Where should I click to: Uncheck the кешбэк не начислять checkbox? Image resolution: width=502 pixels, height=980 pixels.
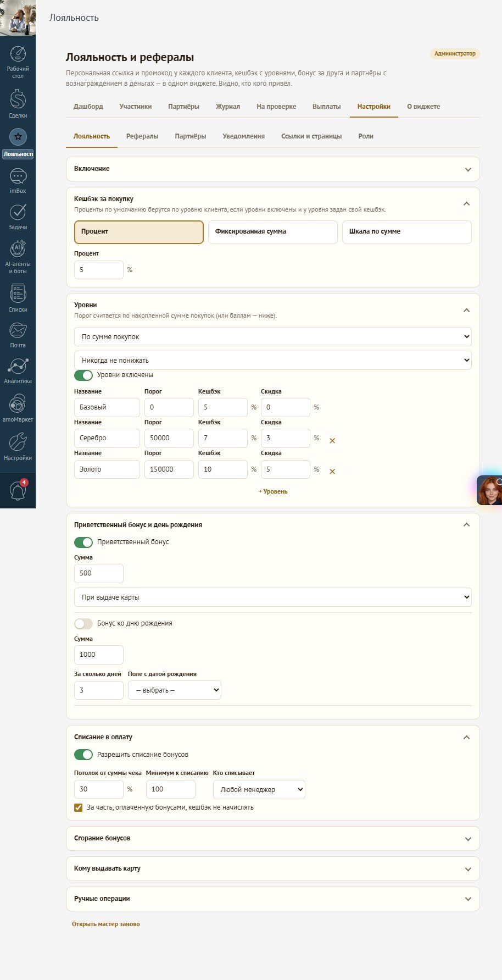click(78, 807)
